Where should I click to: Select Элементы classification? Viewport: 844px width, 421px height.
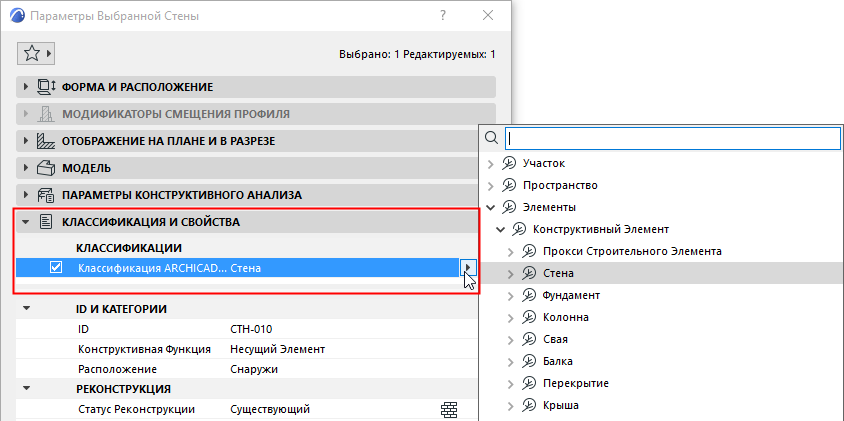pos(549,207)
